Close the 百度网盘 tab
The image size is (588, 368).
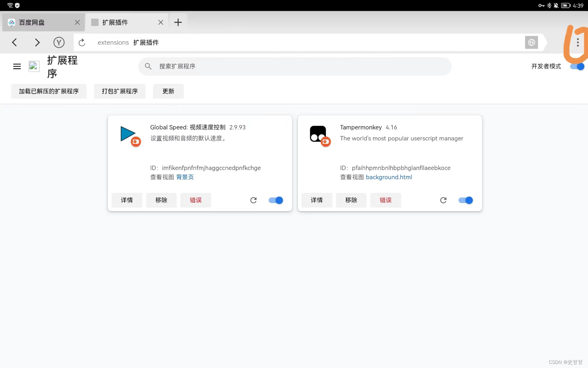[77, 22]
